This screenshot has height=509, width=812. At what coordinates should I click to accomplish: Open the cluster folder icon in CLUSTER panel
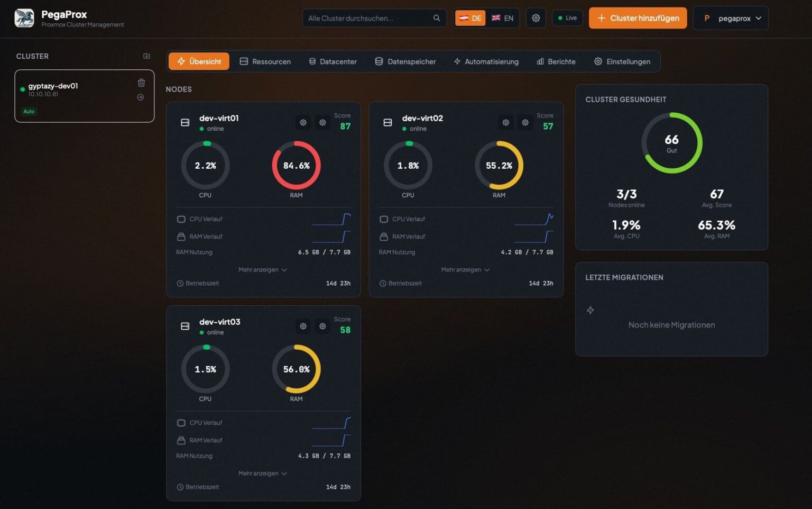click(146, 56)
